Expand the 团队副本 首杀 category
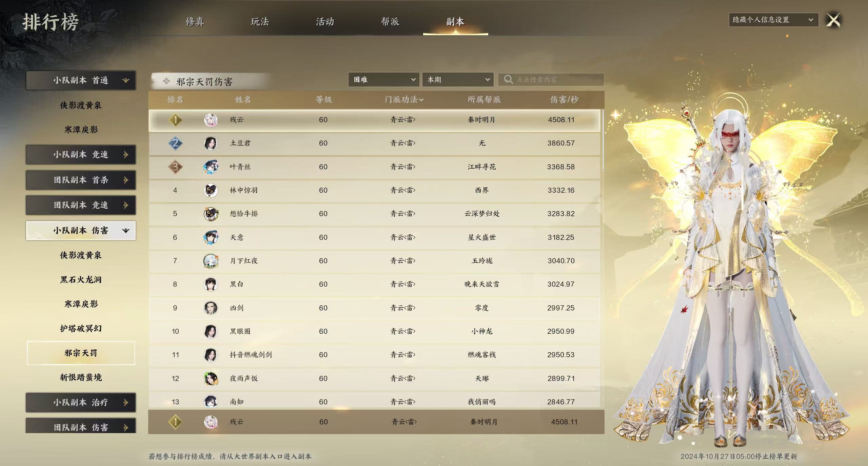Viewport: 868px width, 466px height. 81,180
